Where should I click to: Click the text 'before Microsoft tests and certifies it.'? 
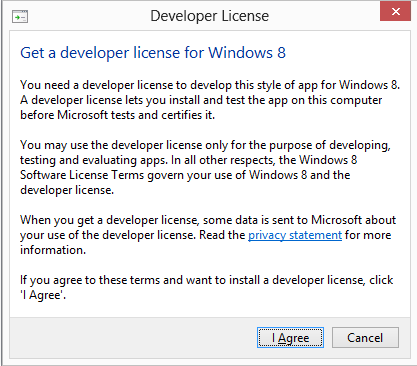coord(117,115)
